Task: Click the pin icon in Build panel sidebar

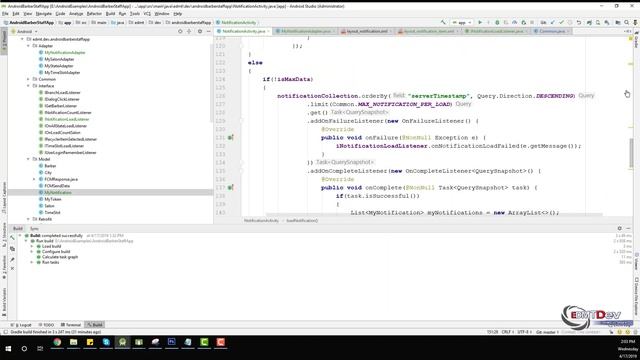Action: pyautogui.click(x=12, y=259)
